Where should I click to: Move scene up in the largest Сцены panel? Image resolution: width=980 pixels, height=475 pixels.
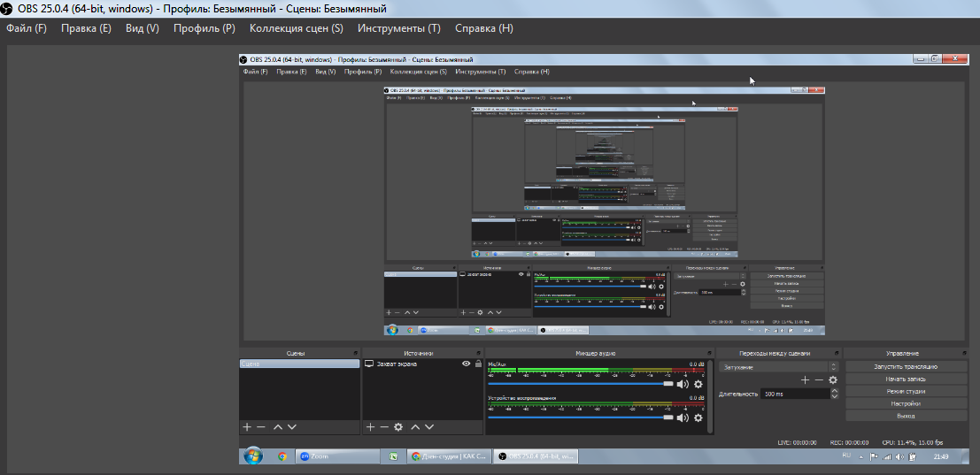click(277, 427)
